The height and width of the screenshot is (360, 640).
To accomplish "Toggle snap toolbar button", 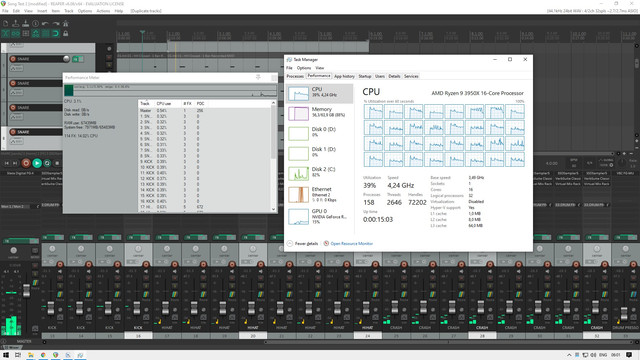I will (x=56, y=33).
